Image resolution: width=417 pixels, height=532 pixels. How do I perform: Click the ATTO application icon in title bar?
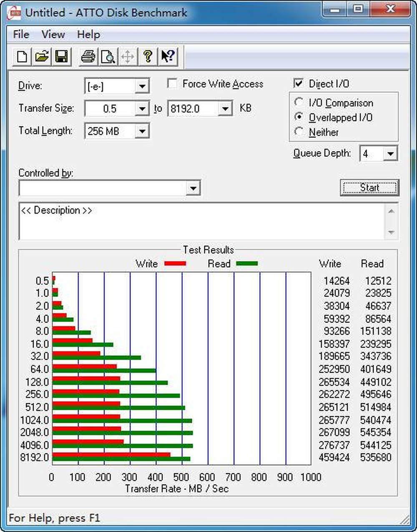[15, 13]
